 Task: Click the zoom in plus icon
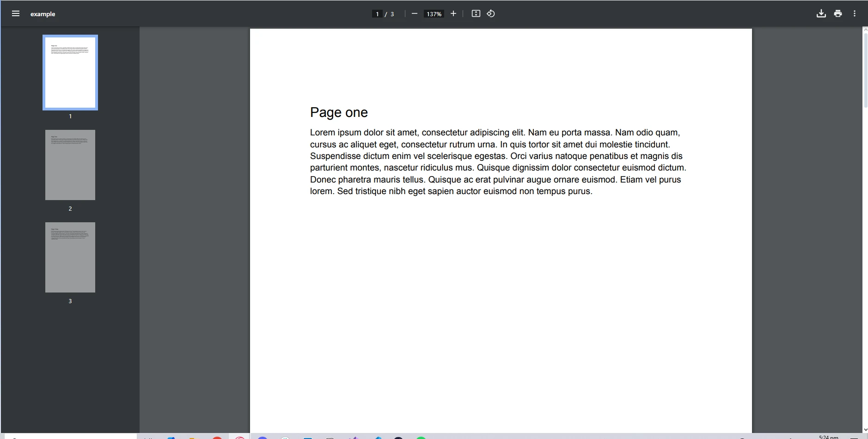(x=453, y=13)
